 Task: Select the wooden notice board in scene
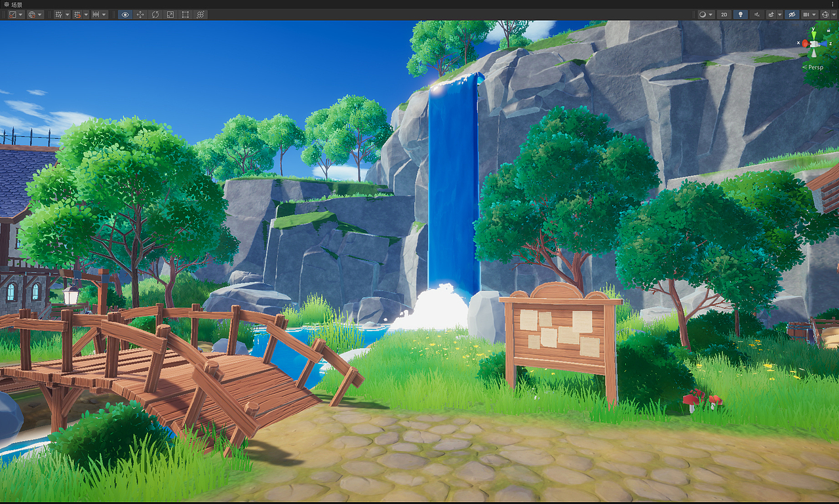coord(560,343)
